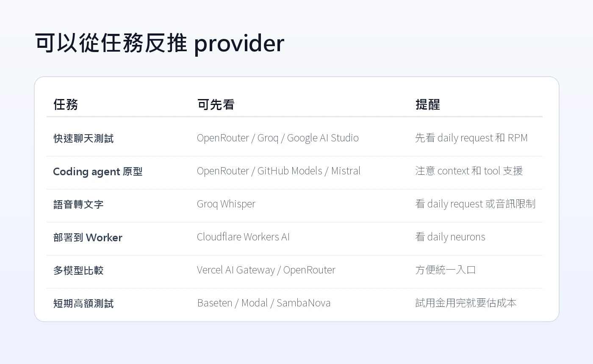Click OpenRouter / Groq / Google AI Studio cell
This screenshot has width=593, height=364.
278,138
